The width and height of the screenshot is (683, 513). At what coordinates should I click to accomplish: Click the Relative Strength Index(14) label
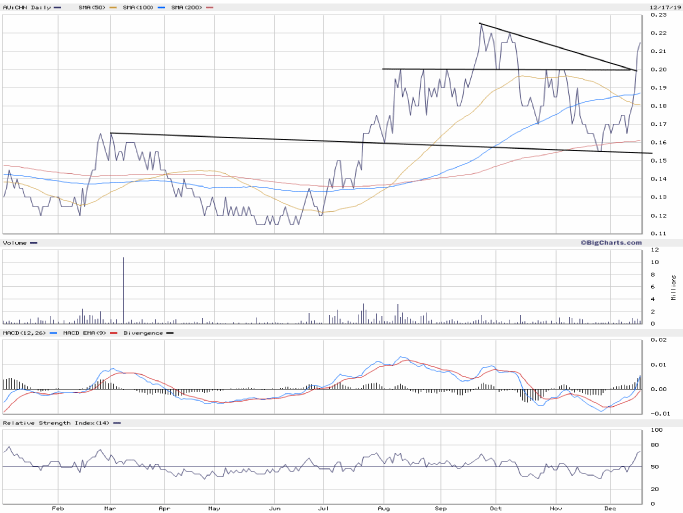click(56, 423)
